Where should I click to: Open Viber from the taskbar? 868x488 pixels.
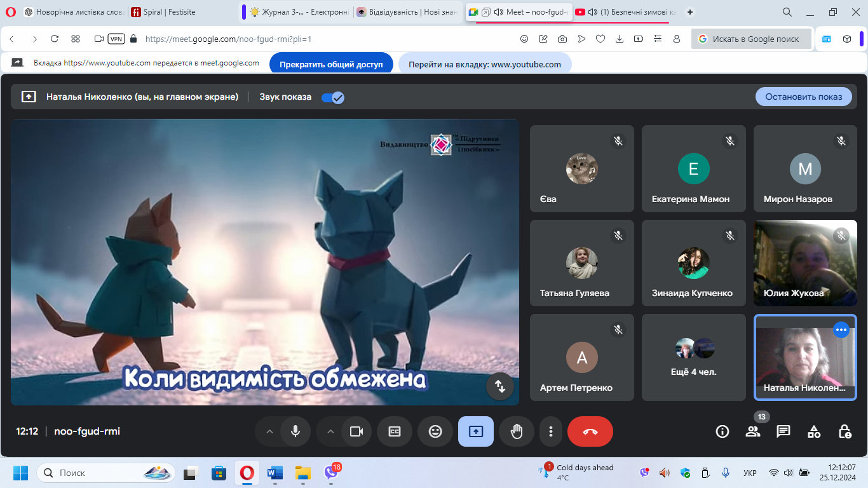[331, 473]
